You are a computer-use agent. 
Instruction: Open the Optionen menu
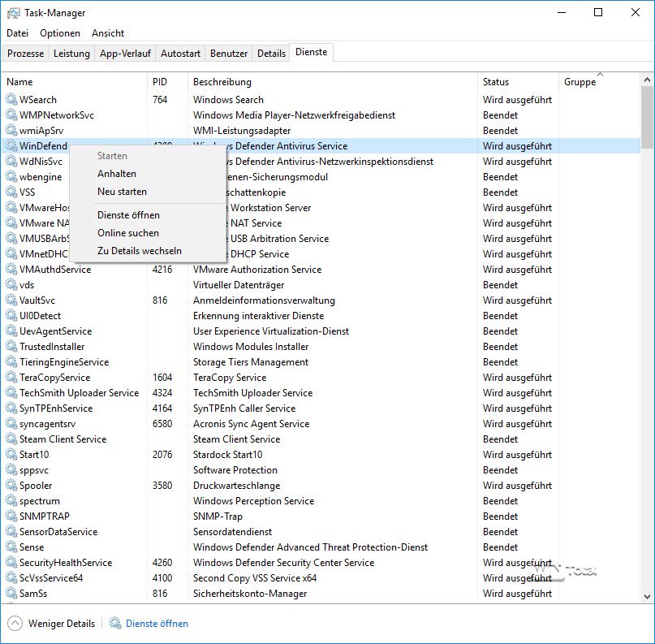(60, 33)
